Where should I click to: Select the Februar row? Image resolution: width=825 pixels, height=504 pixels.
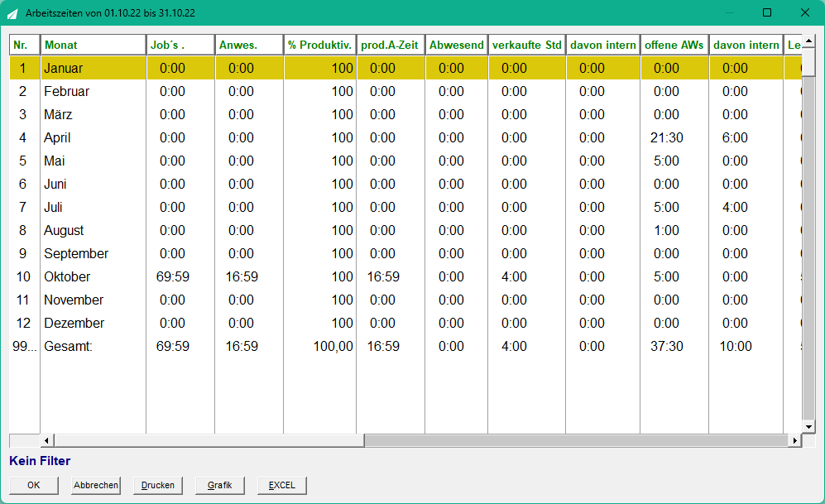coord(405,91)
